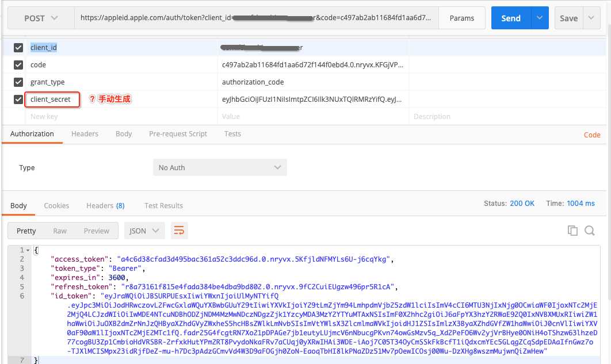Select the response Cookies tab
This screenshot has height=364, width=611.
[x=56, y=205]
